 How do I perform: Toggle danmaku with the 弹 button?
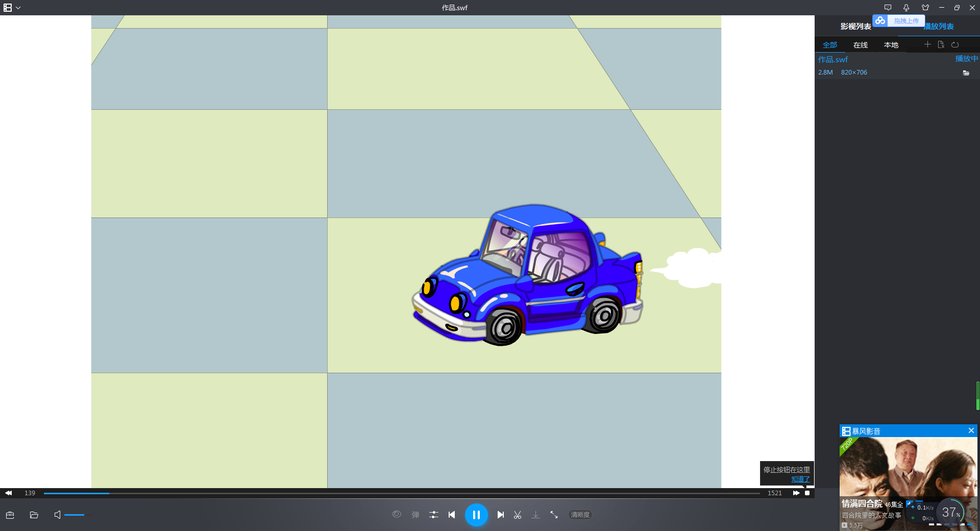[415, 515]
